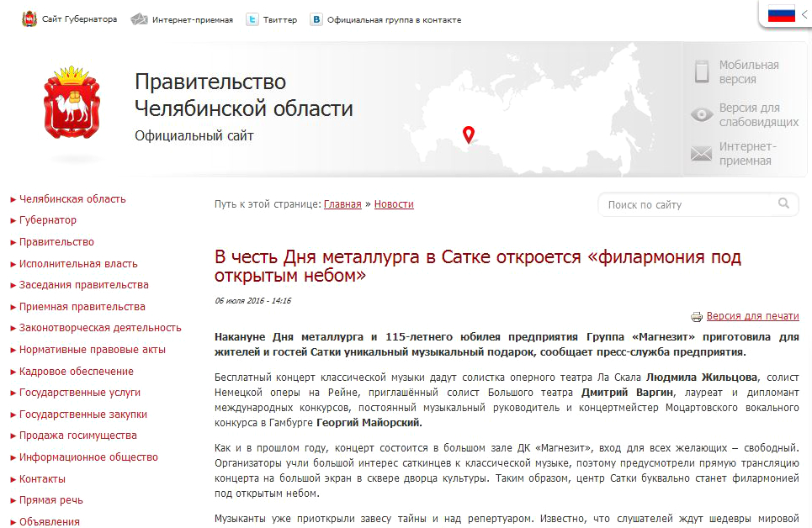Viewport: 812px width, 528px height.
Task: Open Государственные закупки menu item
Action: (82, 414)
